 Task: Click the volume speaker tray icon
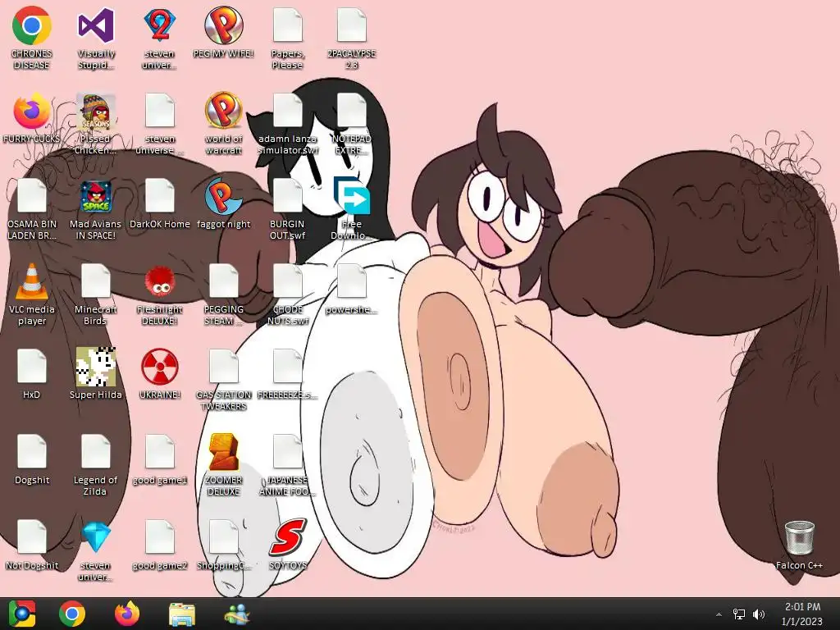pos(758,614)
